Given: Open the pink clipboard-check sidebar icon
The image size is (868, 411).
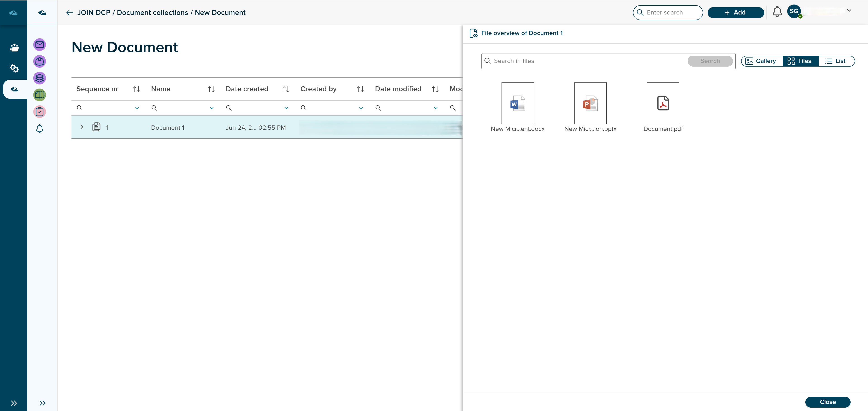Looking at the screenshot, I should coord(39,112).
